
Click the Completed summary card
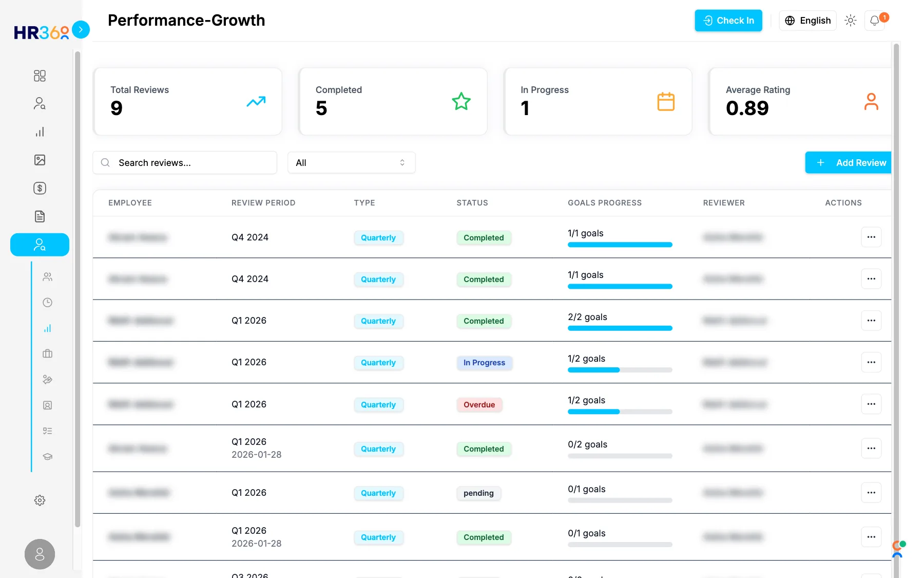click(x=393, y=102)
